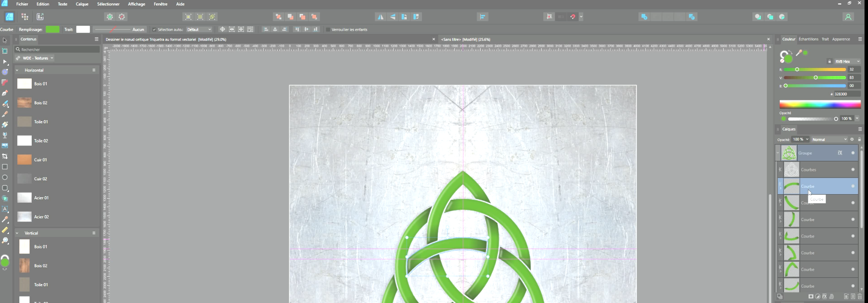The width and height of the screenshot is (868, 303).
Task: Switch to the Échantillons tab
Action: pos(808,39)
